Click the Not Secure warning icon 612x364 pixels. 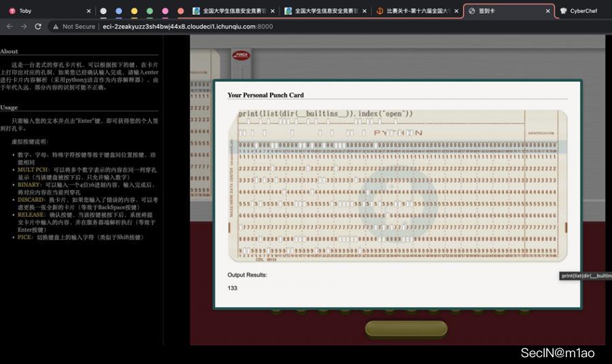click(56, 26)
